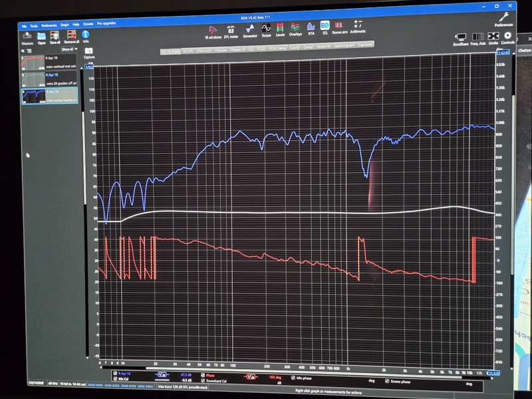Switch to the Spectrogram tab
Image resolution: width=532 pixels, height=399 pixels.
344,45
